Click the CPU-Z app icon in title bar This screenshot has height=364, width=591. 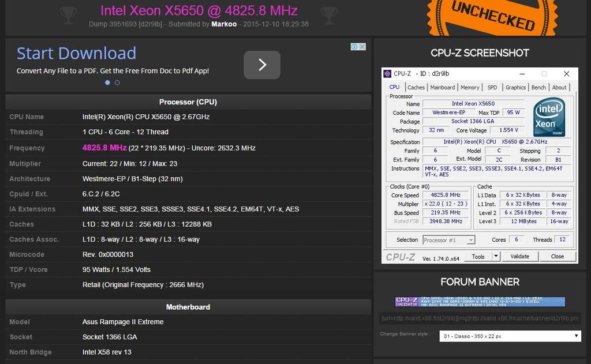coord(387,73)
